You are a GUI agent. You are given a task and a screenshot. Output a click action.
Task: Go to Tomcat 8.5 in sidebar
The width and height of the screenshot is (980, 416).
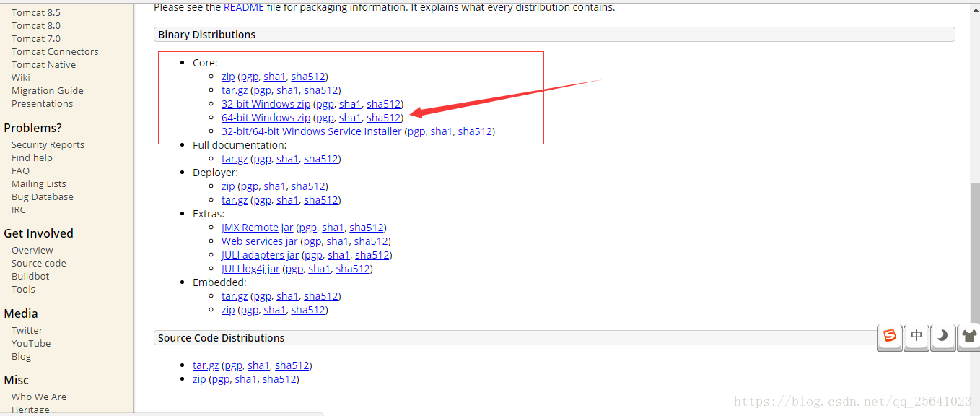coord(36,12)
